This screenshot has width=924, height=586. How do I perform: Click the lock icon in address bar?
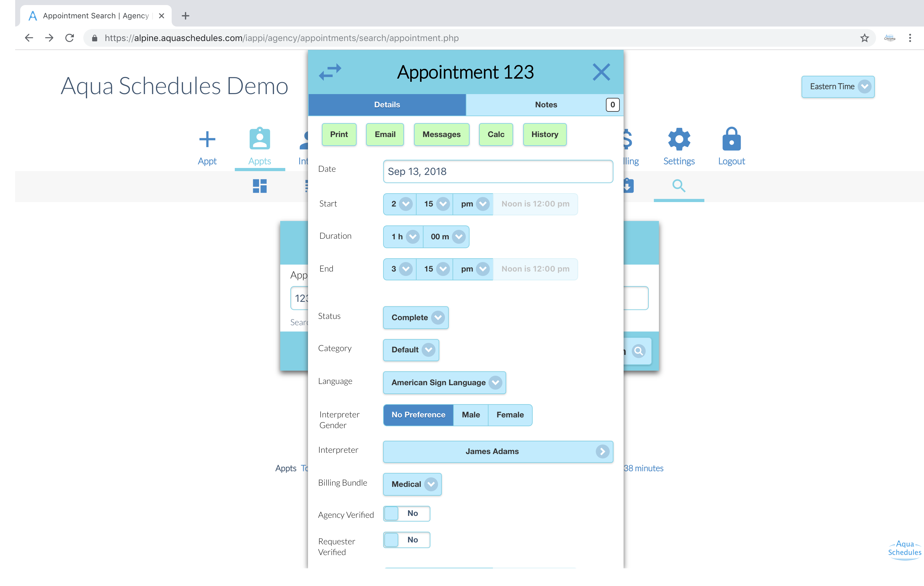pyautogui.click(x=94, y=38)
